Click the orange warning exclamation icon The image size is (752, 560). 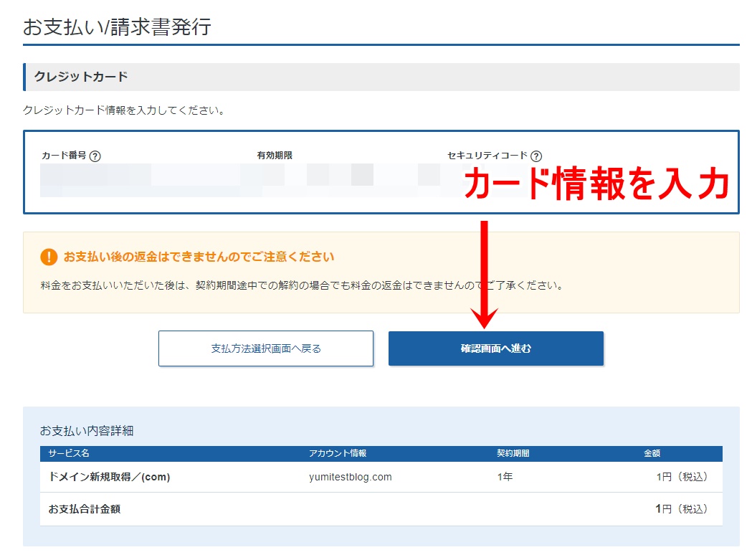click(49, 257)
